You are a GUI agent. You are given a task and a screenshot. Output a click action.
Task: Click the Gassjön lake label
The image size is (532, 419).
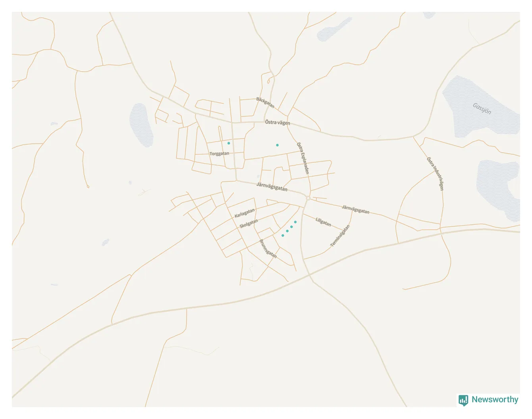point(482,108)
